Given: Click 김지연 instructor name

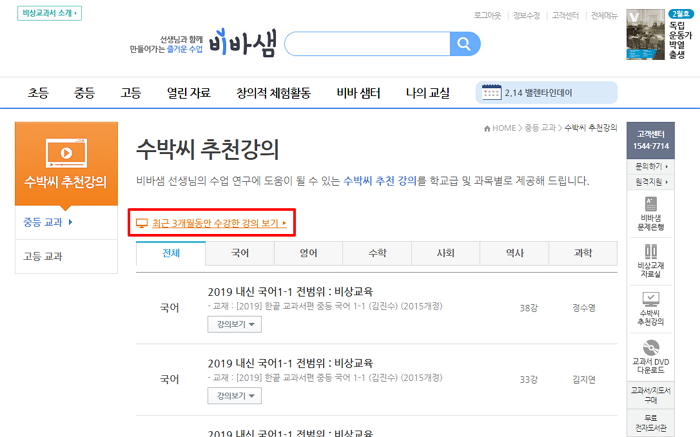Looking at the screenshot, I should [584, 379].
